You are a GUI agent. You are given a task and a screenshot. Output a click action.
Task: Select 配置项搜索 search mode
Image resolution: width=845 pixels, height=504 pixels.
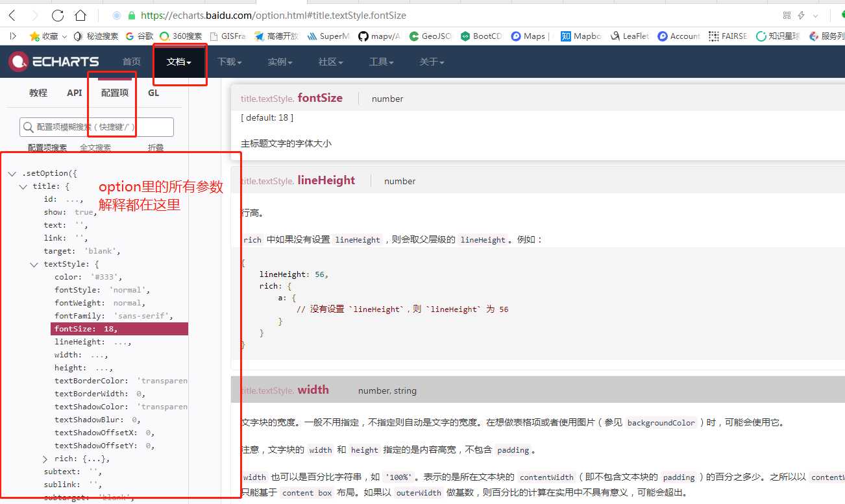(47, 147)
